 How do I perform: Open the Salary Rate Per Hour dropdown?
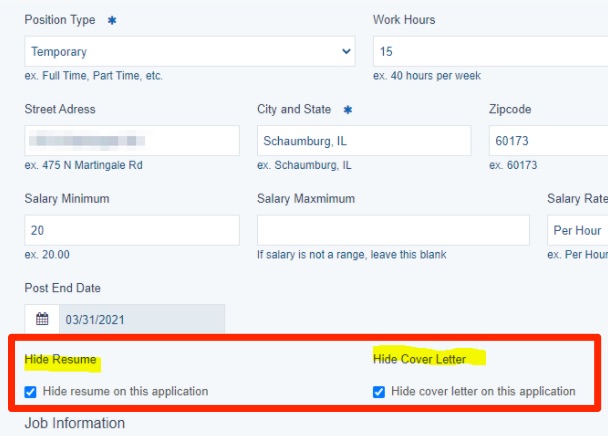(577, 230)
